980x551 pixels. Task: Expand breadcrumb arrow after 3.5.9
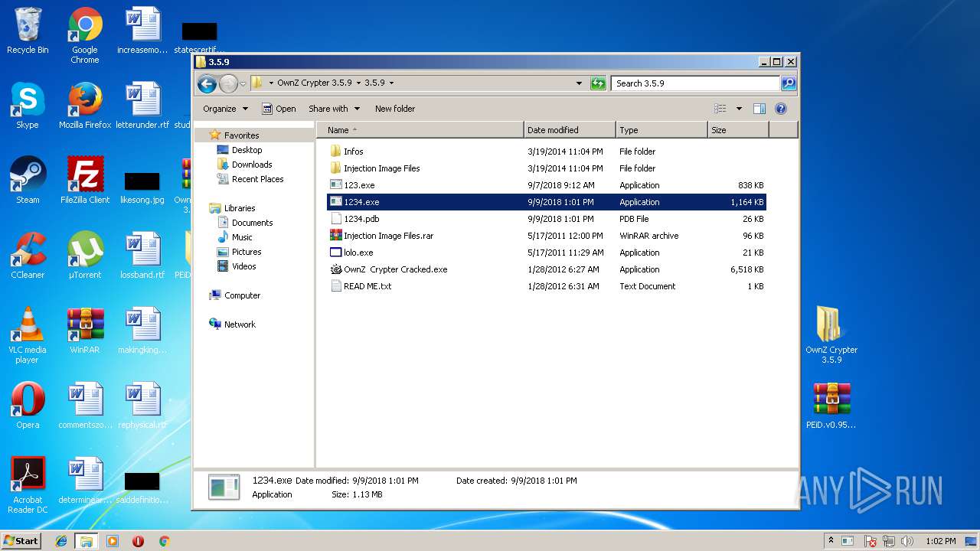coord(391,83)
